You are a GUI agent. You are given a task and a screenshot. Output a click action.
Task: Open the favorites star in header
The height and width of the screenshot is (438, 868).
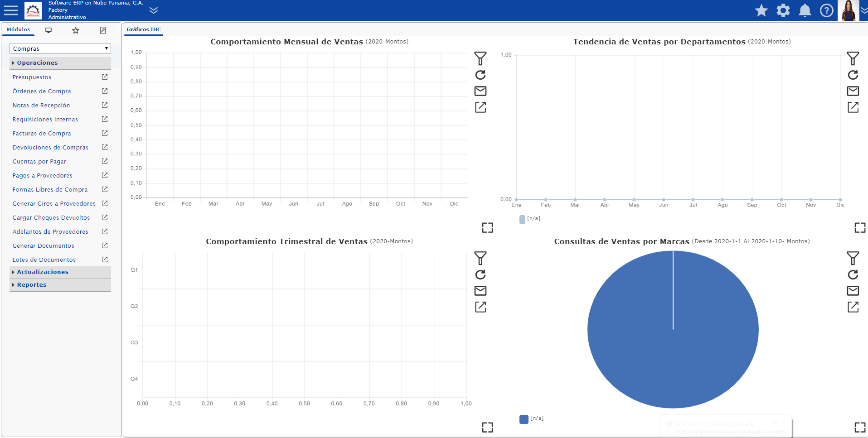[761, 10]
